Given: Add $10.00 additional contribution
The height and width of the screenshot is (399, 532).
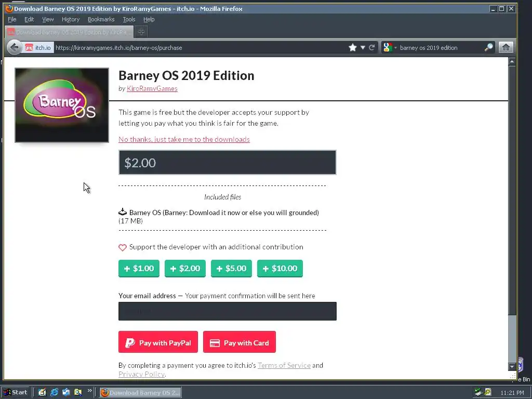Looking at the screenshot, I should point(280,269).
